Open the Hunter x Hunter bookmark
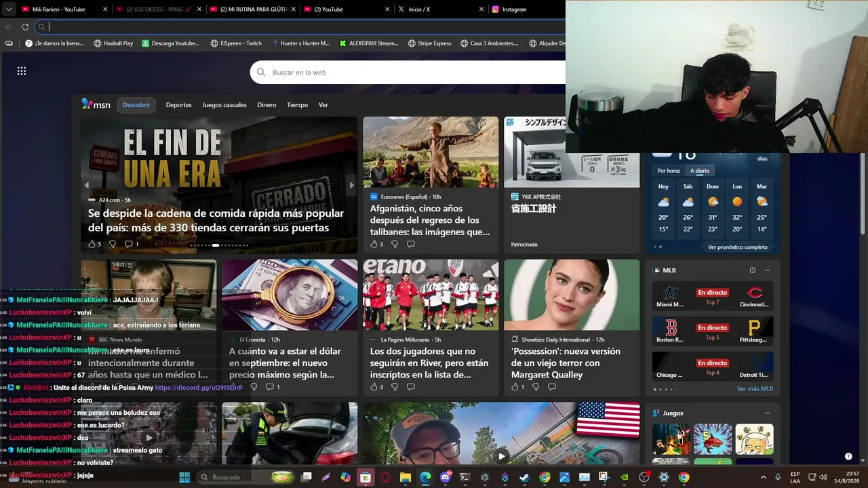The width and height of the screenshot is (868, 488). [x=300, y=43]
